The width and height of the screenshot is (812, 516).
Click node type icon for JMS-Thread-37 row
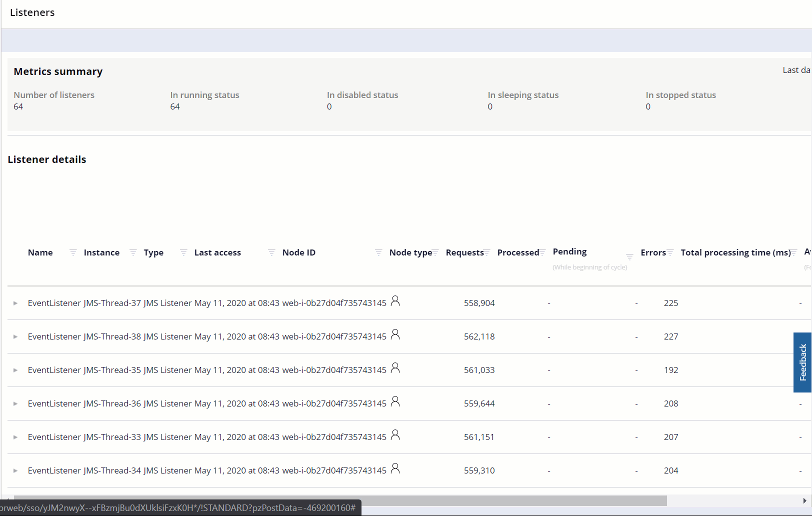pos(395,301)
